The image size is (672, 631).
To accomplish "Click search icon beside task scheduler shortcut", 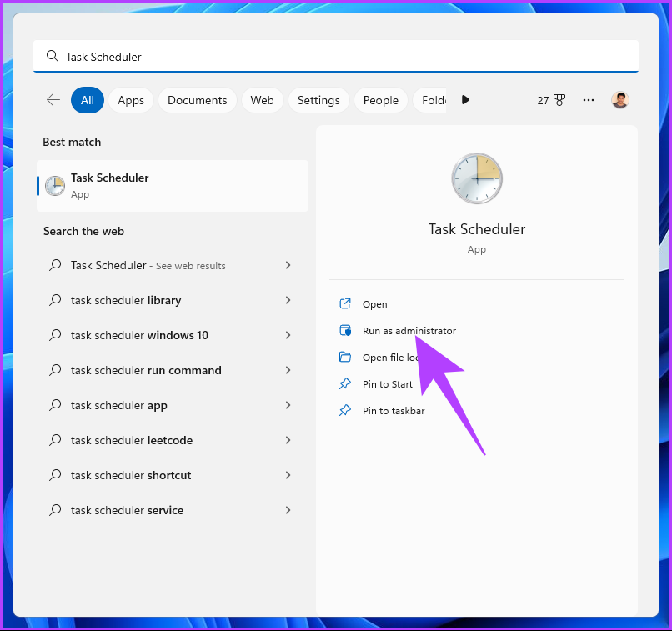I will 55,474.
